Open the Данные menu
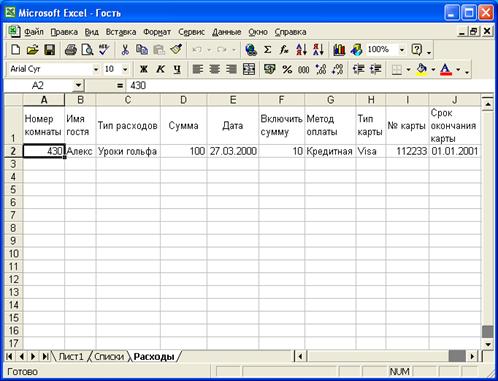The image size is (498, 381). pos(227,32)
